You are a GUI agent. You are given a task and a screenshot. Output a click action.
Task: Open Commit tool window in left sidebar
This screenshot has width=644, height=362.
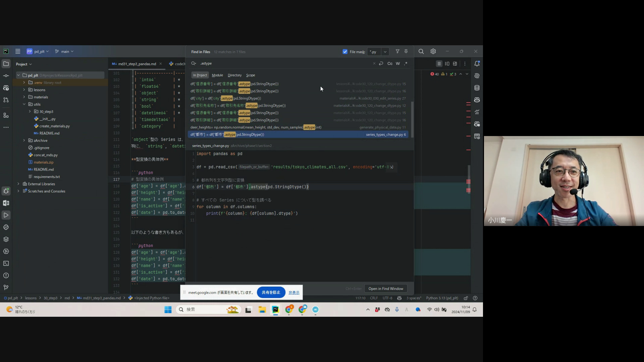point(6,76)
